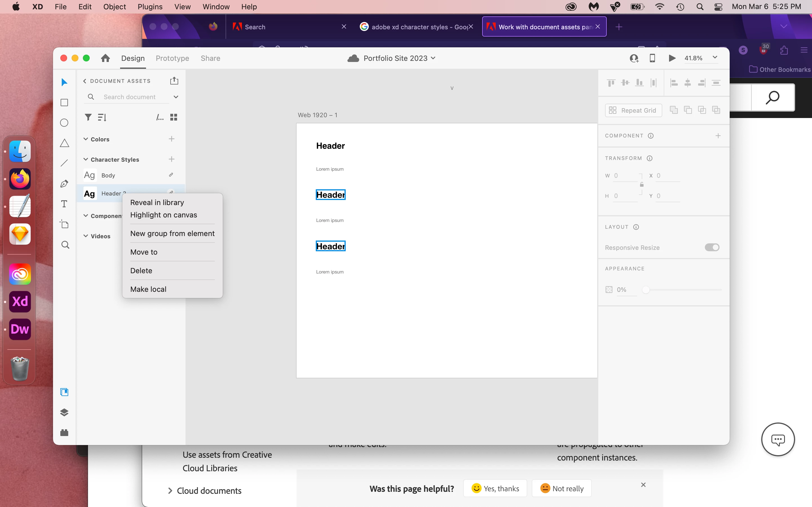Toggle the aspect ratio lock
Screen dimensions: 812x507
(641, 185)
